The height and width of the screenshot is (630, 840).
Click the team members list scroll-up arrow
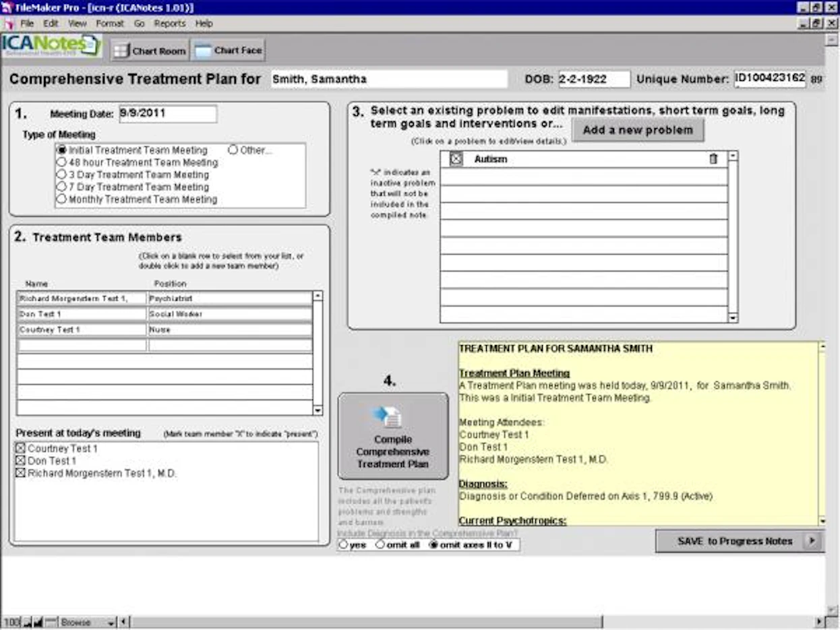click(318, 295)
